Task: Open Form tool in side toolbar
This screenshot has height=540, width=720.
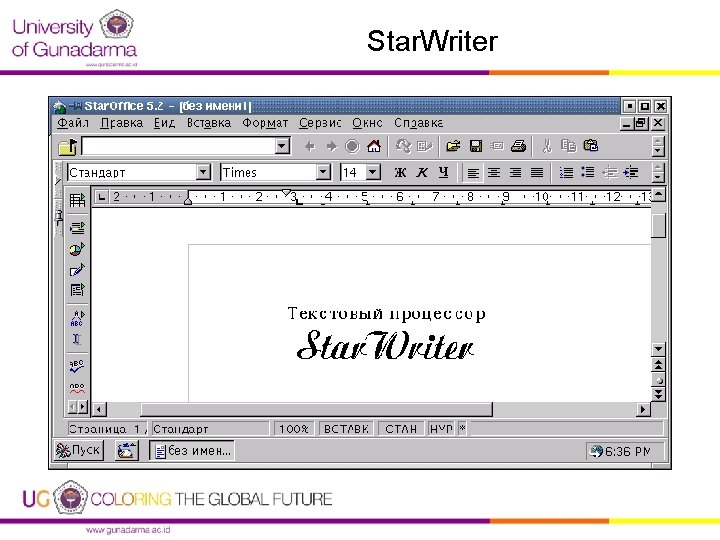Action: [x=77, y=290]
